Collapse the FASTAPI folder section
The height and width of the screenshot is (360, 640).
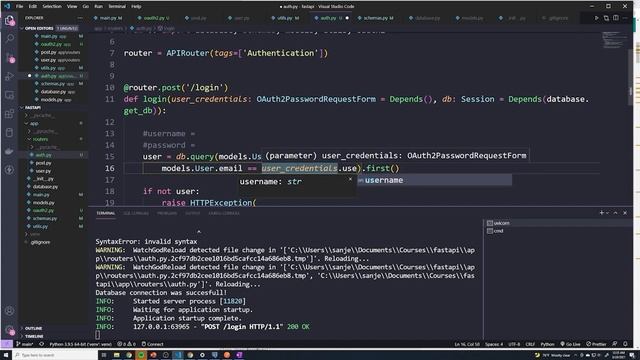pyautogui.click(x=53, y=107)
